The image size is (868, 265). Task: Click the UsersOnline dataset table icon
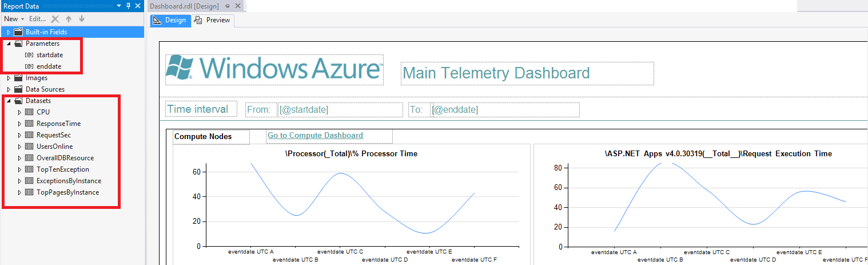click(29, 147)
